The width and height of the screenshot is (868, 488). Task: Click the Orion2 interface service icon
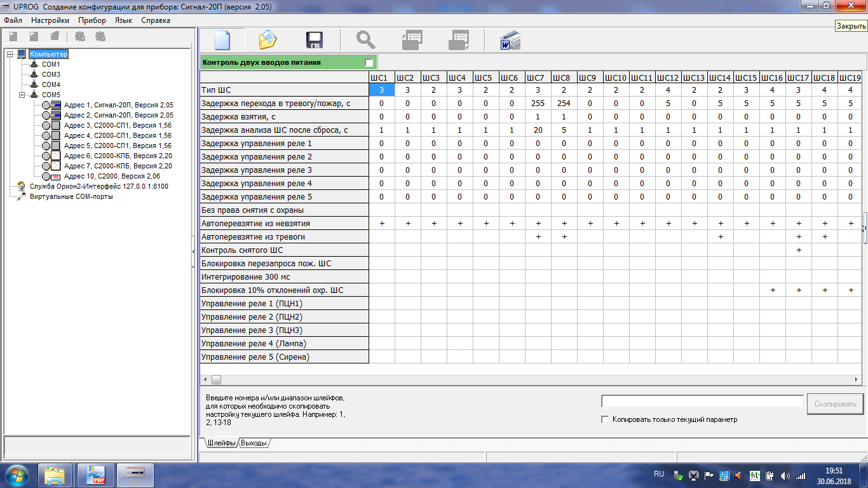pos(21,186)
